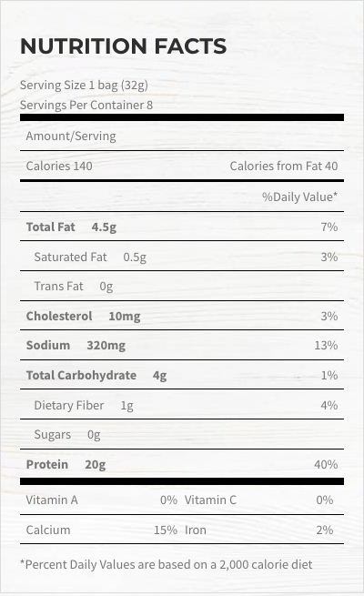
Task: Select the Cholesterol 10mg row
Action: pyautogui.click(x=182, y=316)
